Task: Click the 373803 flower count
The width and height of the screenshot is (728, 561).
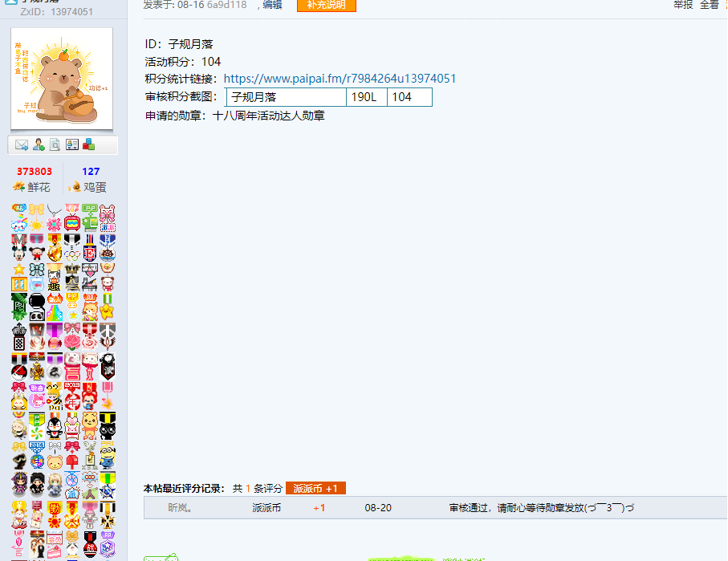Action: click(35, 172)
